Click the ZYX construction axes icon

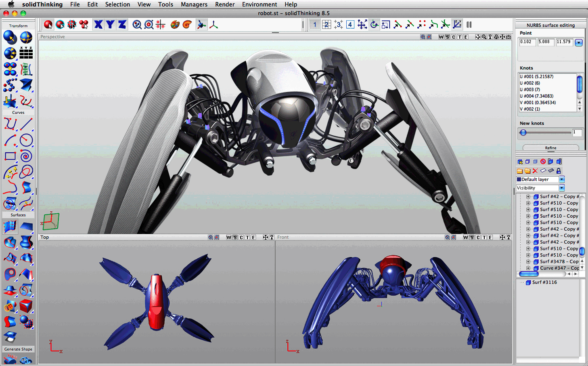457,25
